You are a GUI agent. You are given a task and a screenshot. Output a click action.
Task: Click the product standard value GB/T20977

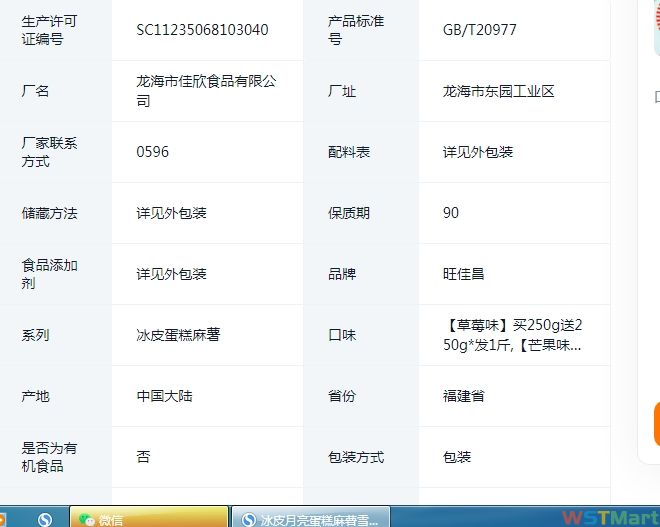pos(480,30)
